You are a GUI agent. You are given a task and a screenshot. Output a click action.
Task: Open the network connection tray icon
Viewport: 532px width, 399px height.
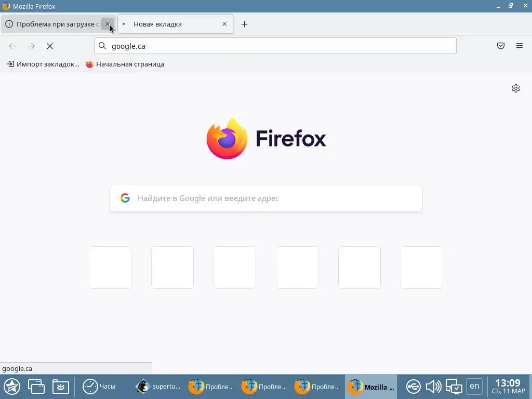click(x=454, y=387)
